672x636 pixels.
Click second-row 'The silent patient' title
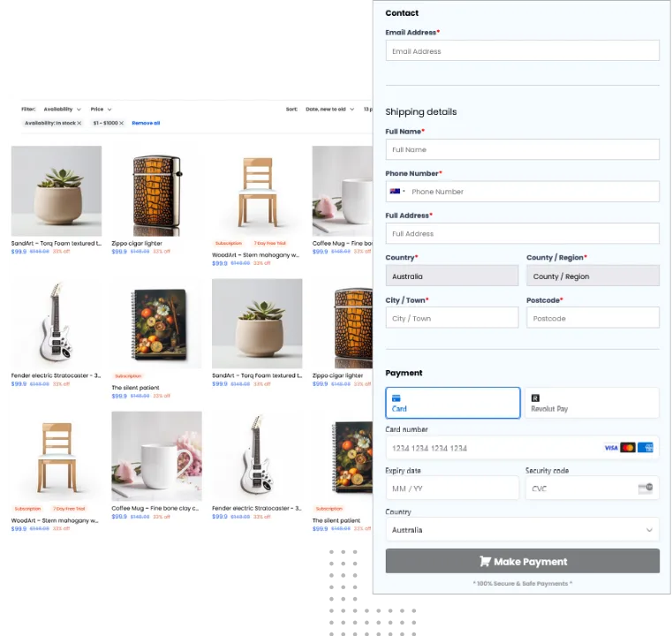pos(135,388)
